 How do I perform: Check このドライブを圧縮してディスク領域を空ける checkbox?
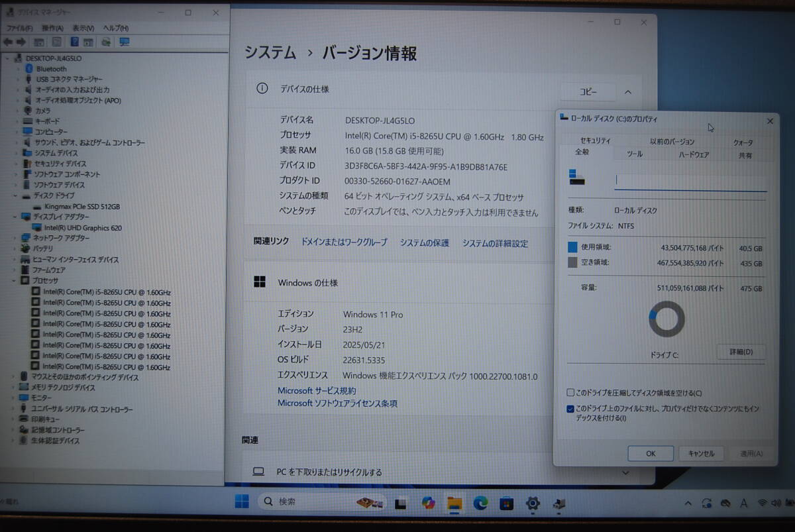coord(570,393)
